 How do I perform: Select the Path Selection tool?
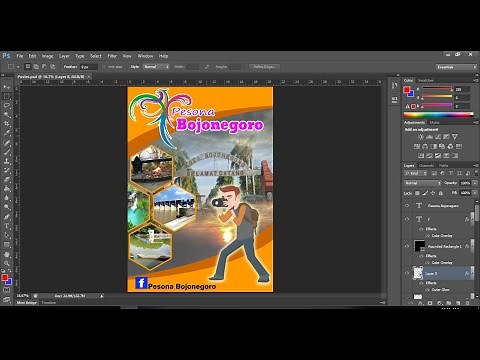[x=7, y=235]
